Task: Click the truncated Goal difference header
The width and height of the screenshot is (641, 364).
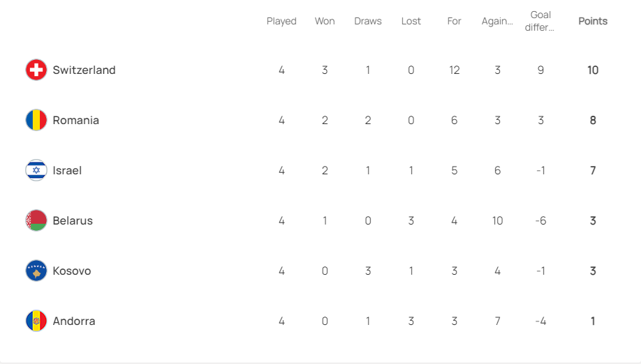Action: [x=540, y=21]
